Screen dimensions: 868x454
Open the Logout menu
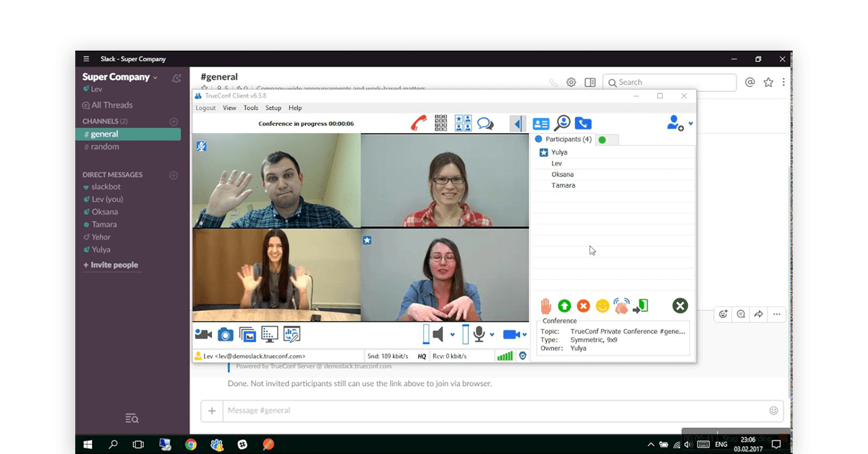[205, 108]
